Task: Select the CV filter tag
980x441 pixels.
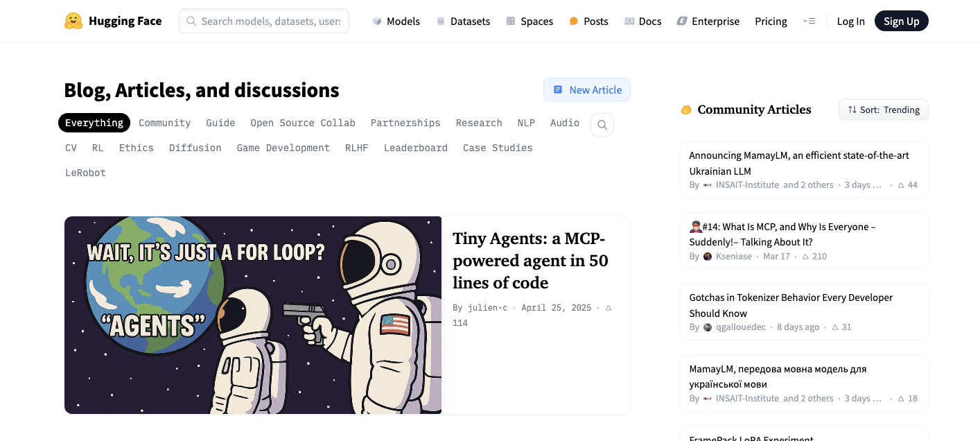Action: click(x=71, y=148)
